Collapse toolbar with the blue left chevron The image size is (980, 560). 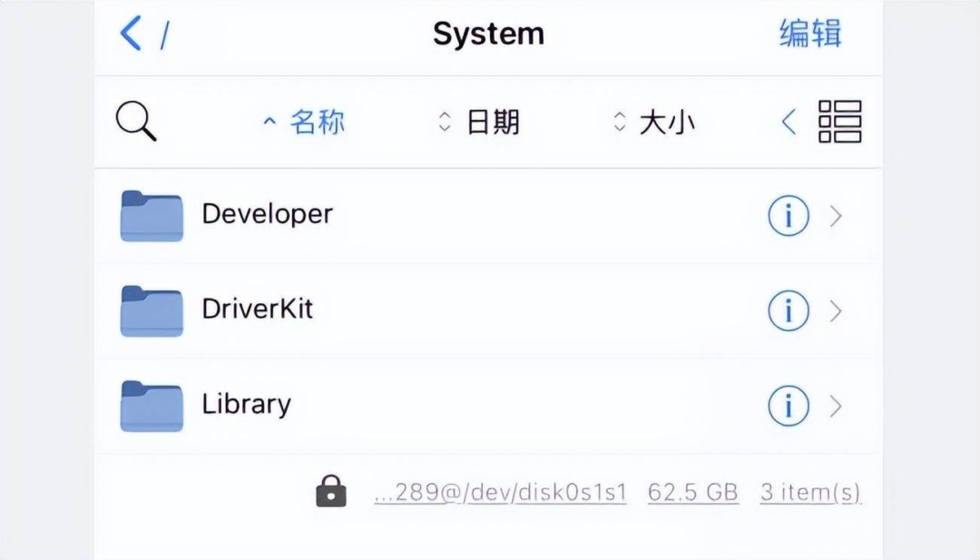click(789, 122)
